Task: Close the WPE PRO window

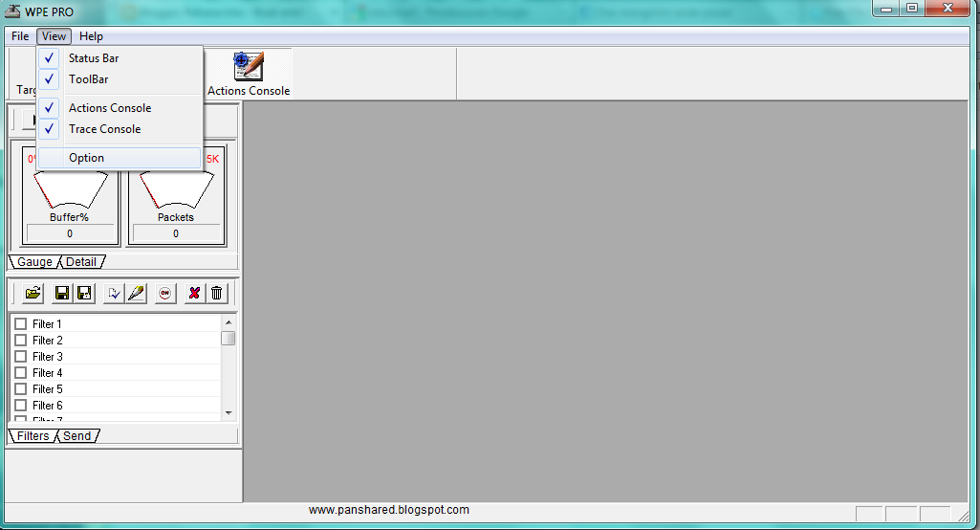Action: click(x=948, y=9)
